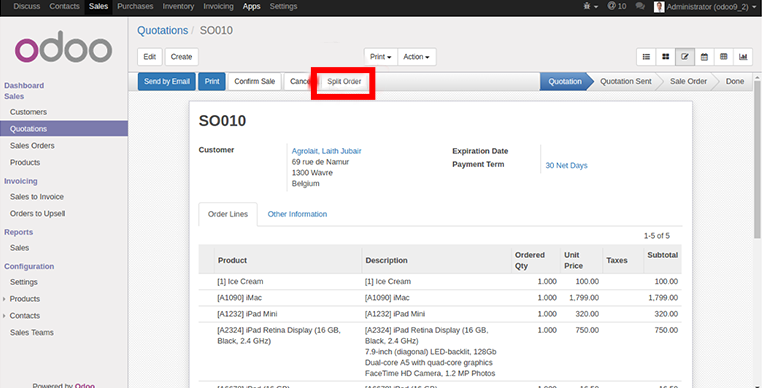Switch to list view
This screenshot has width=764, height=388.
tap(646, 57)
